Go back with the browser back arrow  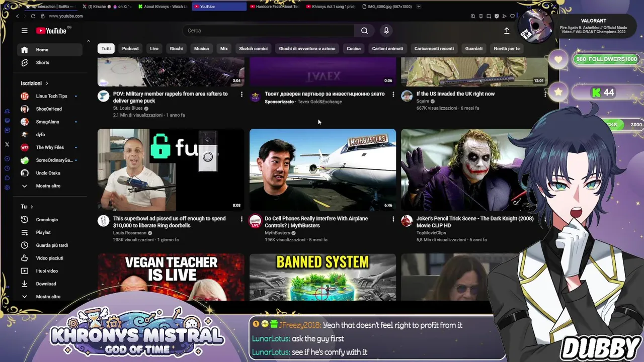[x=17, y=16]
